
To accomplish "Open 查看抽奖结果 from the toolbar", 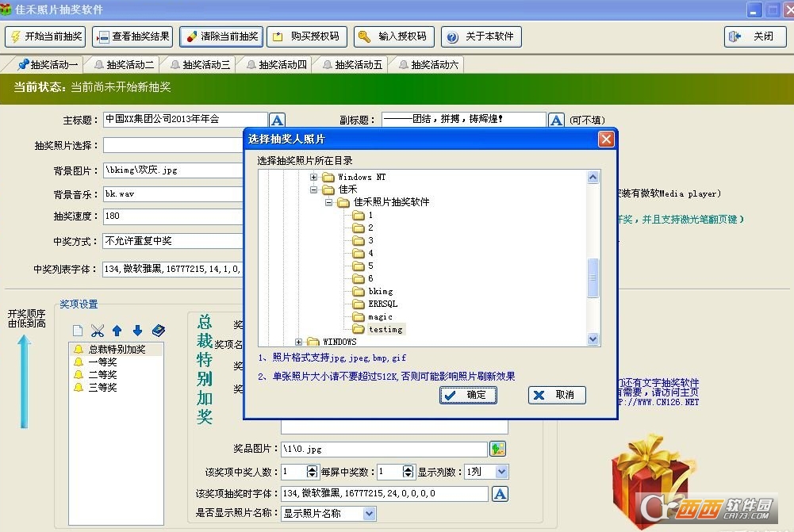I will (132, 36).
